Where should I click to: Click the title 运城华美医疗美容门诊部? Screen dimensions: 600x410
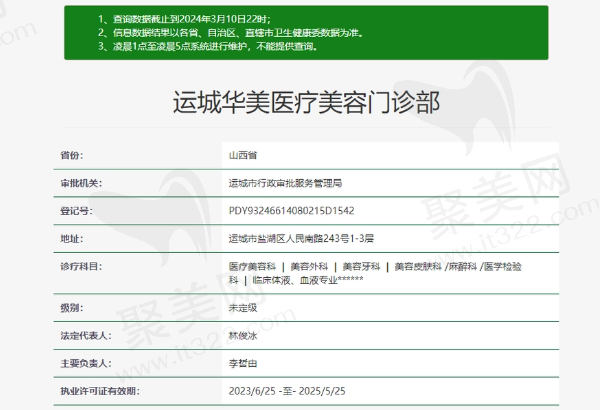coord(306,103)
